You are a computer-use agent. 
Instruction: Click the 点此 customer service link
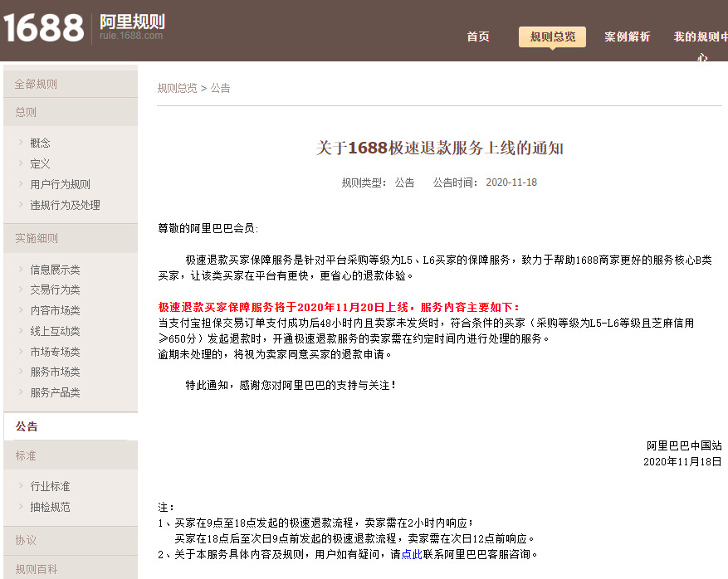pyautogui.click(x=412, y=554)
